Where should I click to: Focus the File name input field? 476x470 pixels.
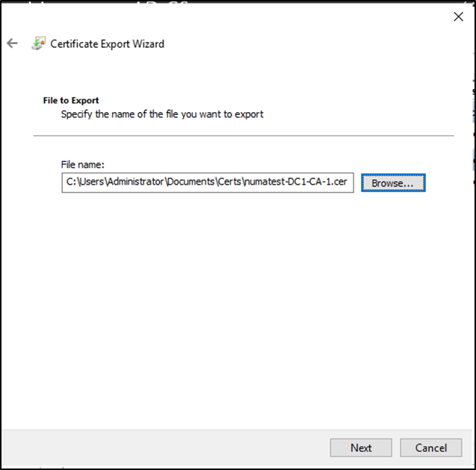[207, 183]
